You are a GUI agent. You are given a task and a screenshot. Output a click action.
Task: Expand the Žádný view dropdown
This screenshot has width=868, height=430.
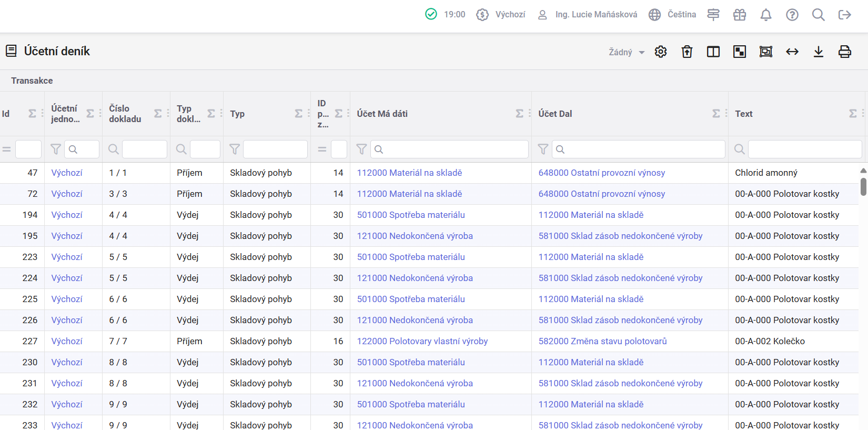click(627, 52)
